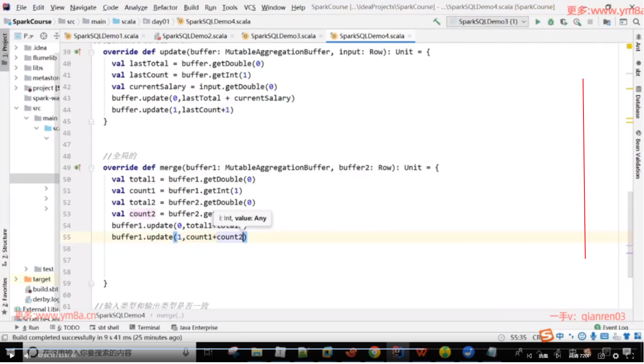Toggle video player mute speaker icon
Screen dimensions: 644x364
[27, 356]
